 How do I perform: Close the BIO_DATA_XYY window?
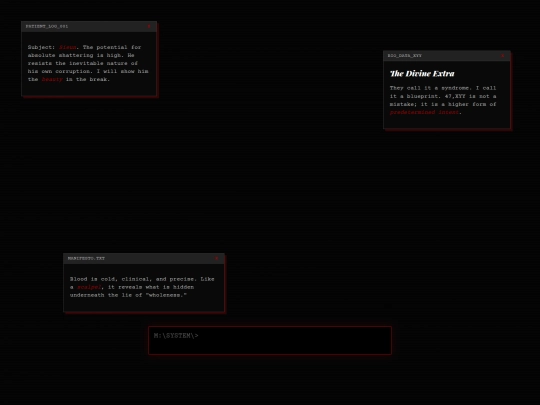tap(502, 56)
